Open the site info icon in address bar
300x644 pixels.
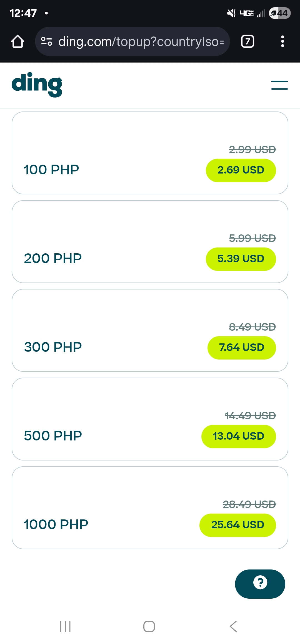46,41
